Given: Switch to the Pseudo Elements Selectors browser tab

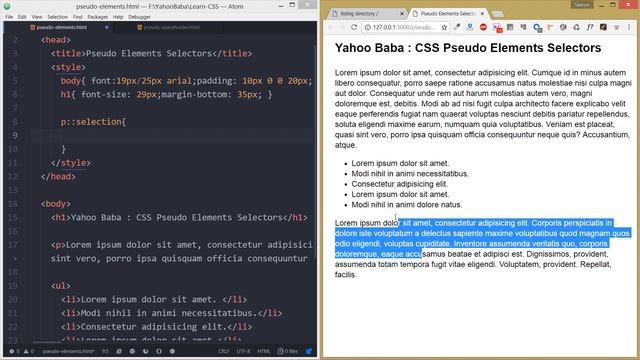Looking at the screenshot, I should click(448, 13).
